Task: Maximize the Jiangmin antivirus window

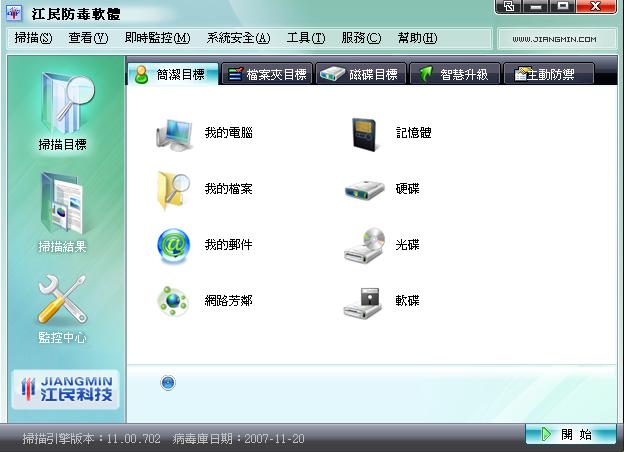Action: 562,7
